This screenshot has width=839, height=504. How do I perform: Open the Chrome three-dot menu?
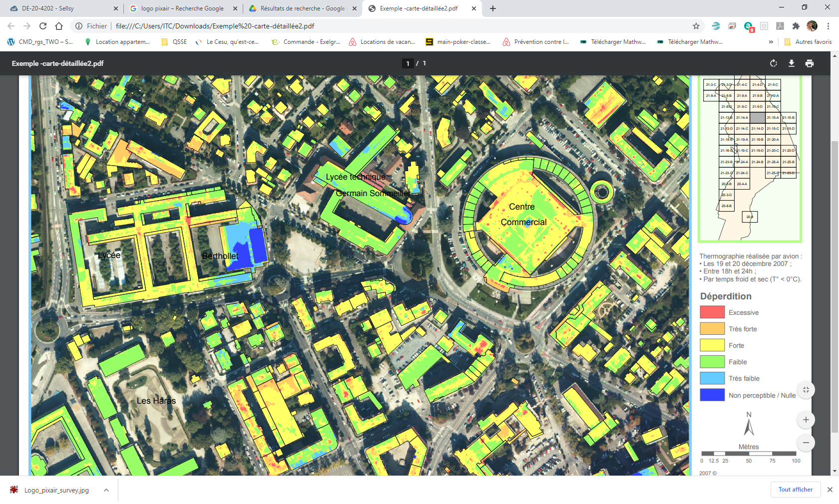(x=828, y=26)
